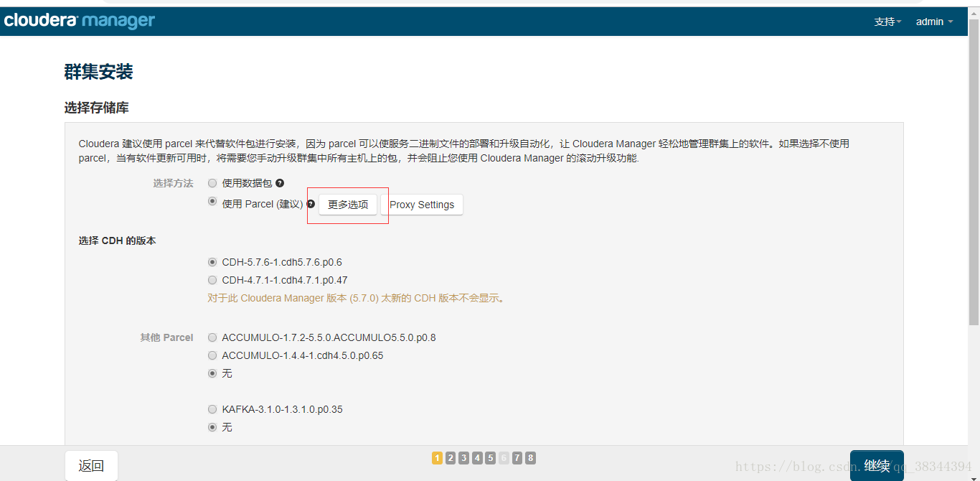The image size is (980, 481).
Task: Click the 其他 Parcel label
Action: (x=166, y=337)
